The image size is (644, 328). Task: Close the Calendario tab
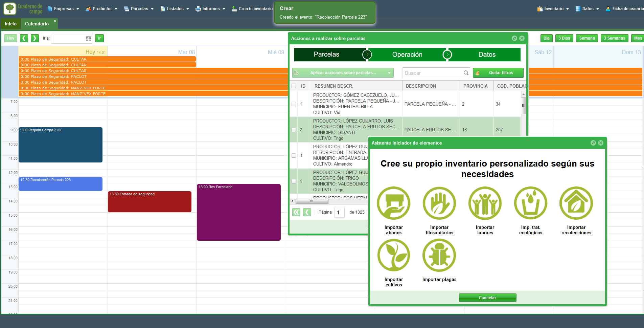55,21
